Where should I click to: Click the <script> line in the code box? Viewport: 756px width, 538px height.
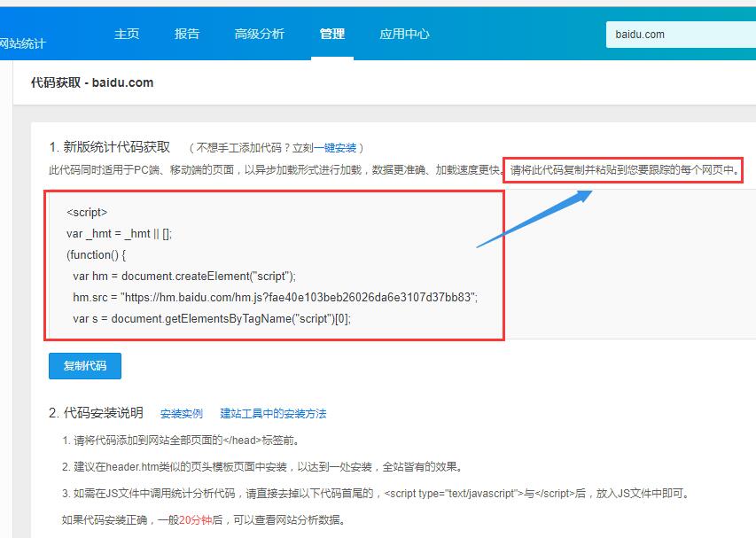coord(87,213)
